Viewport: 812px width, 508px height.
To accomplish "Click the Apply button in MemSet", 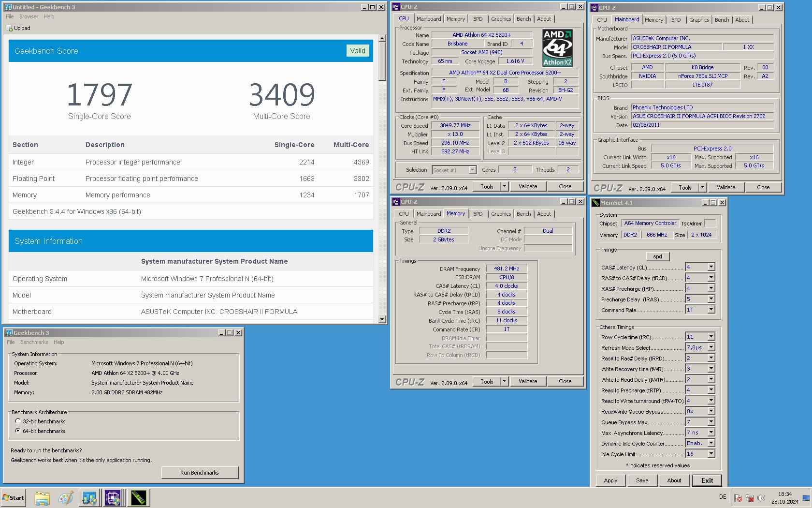I will point(610,480).
